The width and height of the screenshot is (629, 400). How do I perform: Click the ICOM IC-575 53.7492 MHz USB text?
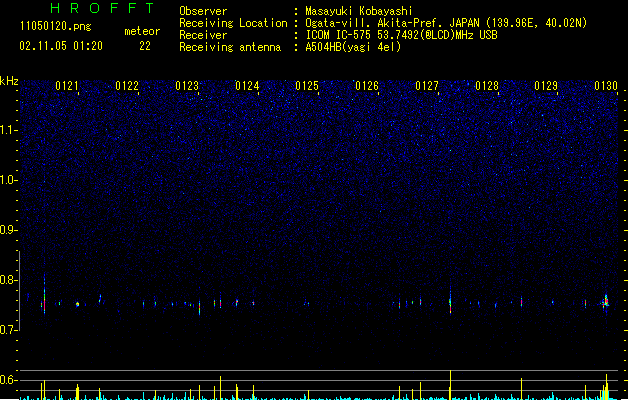[x=402, y=35]
